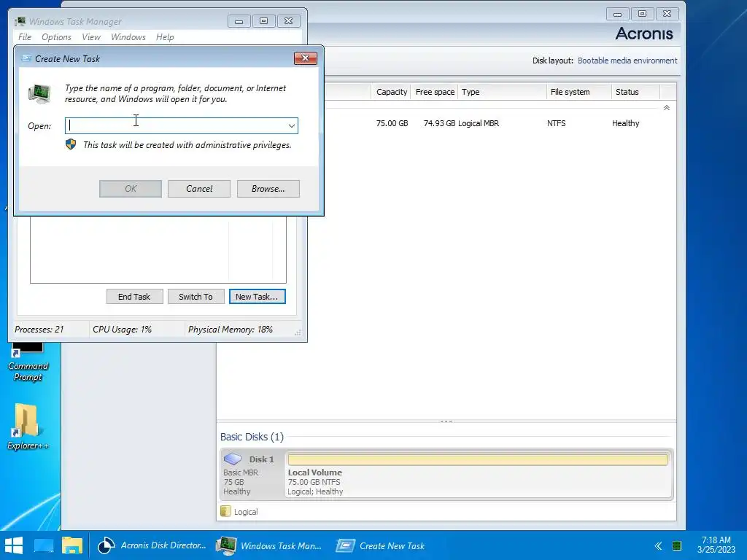
Task: Open File Explorer from the taskbar
Action: point(72,545)
